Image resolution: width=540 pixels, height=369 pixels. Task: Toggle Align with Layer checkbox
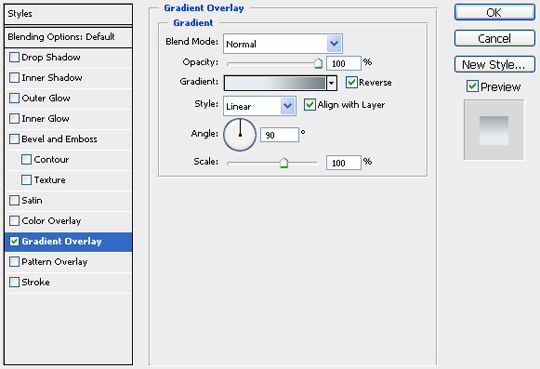(x=310, y=104)
